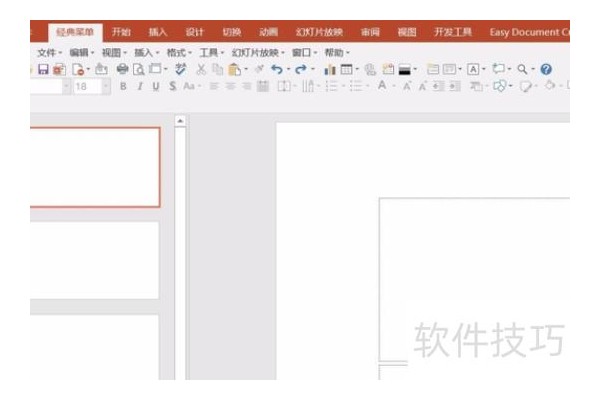Open the 文件 menu

pyautogui.click(x=49, y=52)
